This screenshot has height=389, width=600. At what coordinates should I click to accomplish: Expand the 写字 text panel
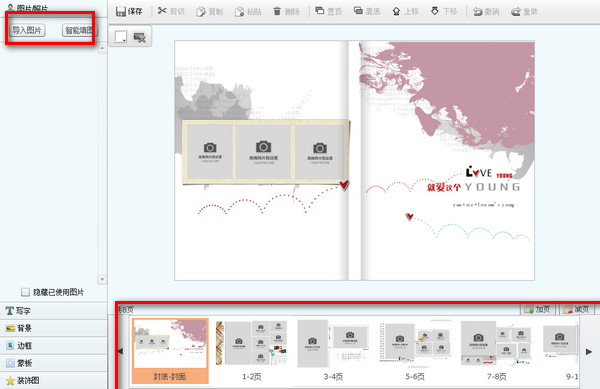(54, 311)
